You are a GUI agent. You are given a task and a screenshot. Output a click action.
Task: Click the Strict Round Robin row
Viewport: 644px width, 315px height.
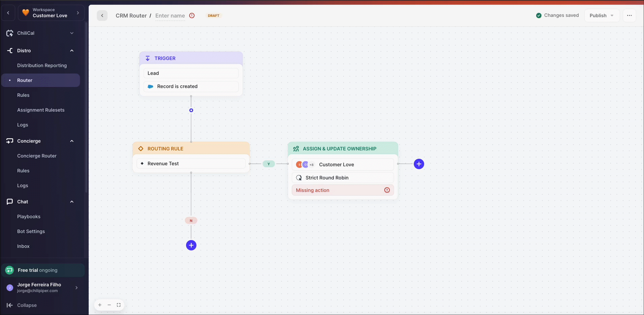pyautogui.click(x=343, y=178)
